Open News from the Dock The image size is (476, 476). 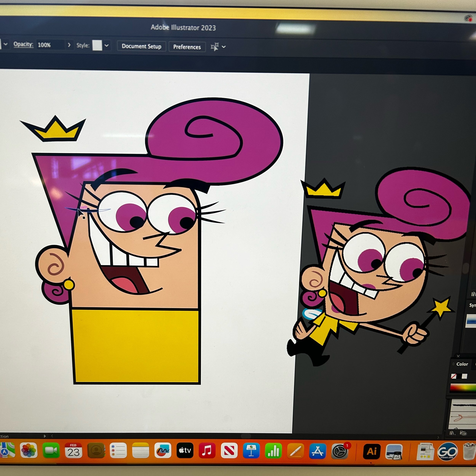click(x=229, y=451)
